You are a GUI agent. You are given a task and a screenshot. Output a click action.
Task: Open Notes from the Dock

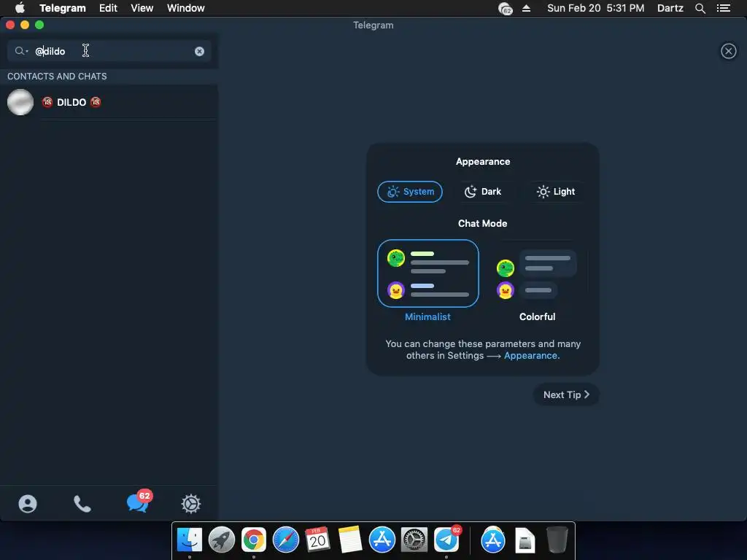pos(350,540)
